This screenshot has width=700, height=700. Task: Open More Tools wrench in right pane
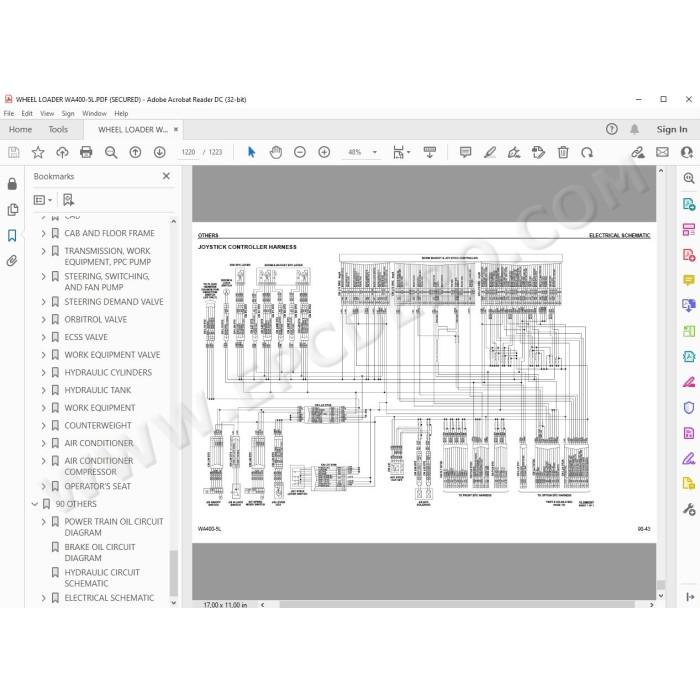pyautogui.click(x=689, y=509)
